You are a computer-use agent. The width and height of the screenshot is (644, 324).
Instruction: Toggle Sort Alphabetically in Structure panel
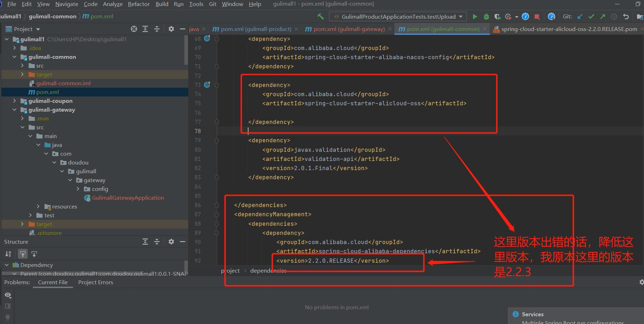pyautogui.click(x=8, y=254)
